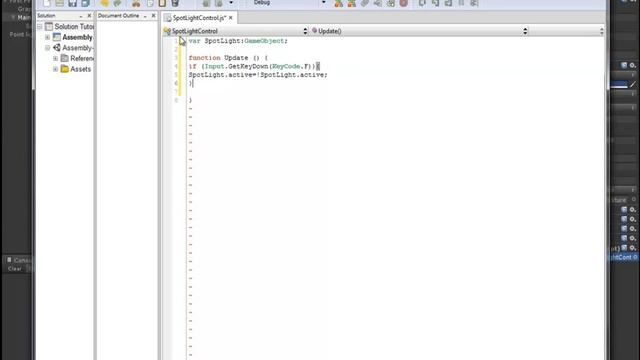Screen dimensions: 640x360
Task: Click the 'KeyCode' text in code
Action: pyautogui.click(x=286, y=66)
